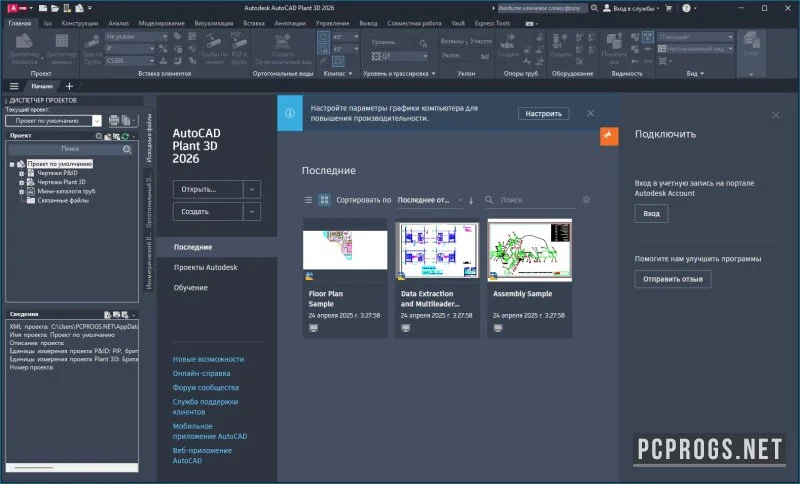Expand the Чертежи P&ID tree node

click(21, 173)
